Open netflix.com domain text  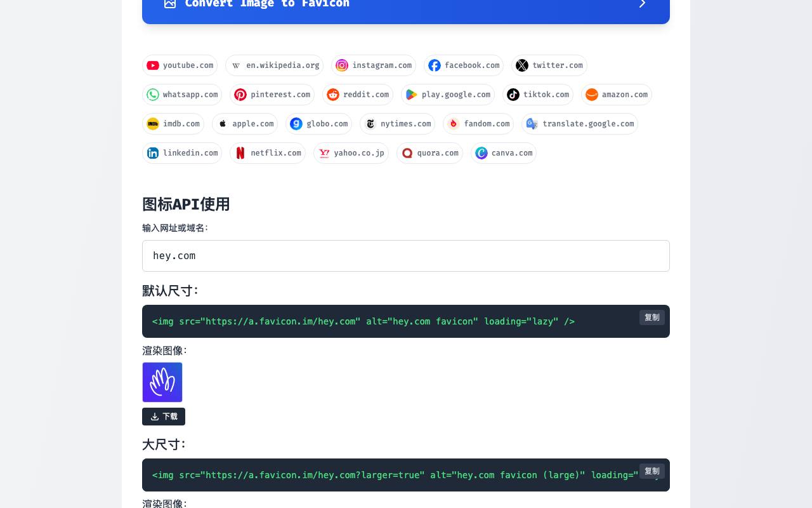pos(276,153)
